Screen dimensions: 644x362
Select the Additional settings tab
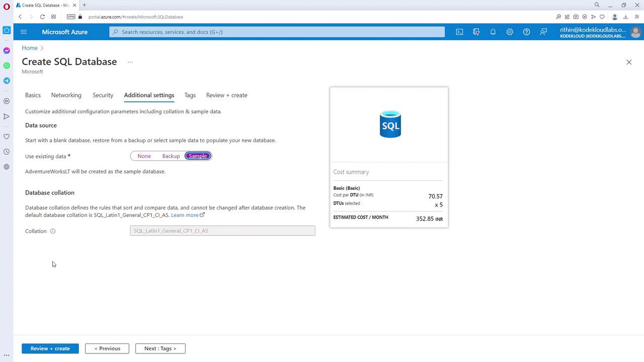pyautogui.click(x=149, y=95)
